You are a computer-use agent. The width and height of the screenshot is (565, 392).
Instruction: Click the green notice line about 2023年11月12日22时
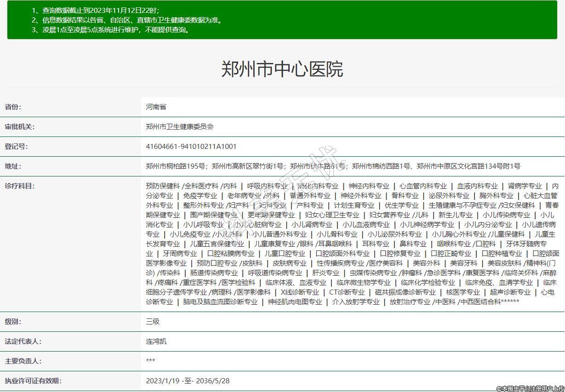click(x=95, y=11)
